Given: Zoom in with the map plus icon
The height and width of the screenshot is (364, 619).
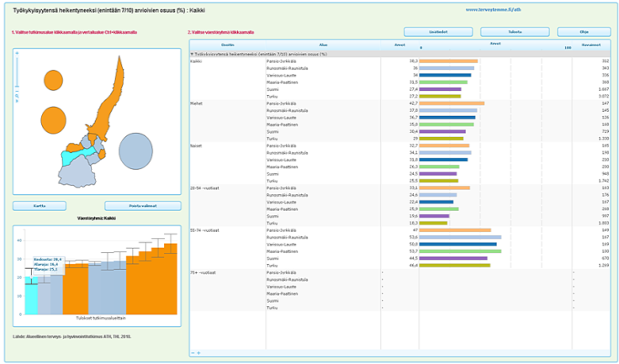Looking at the screenshot, I should 17,53.
